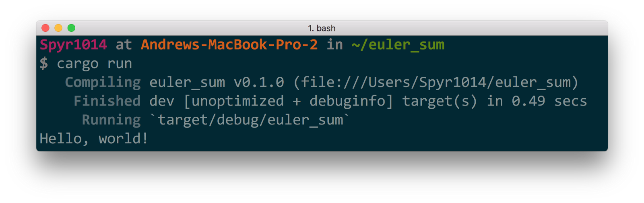Click the word 'Running' in output

tap(111, 120)
